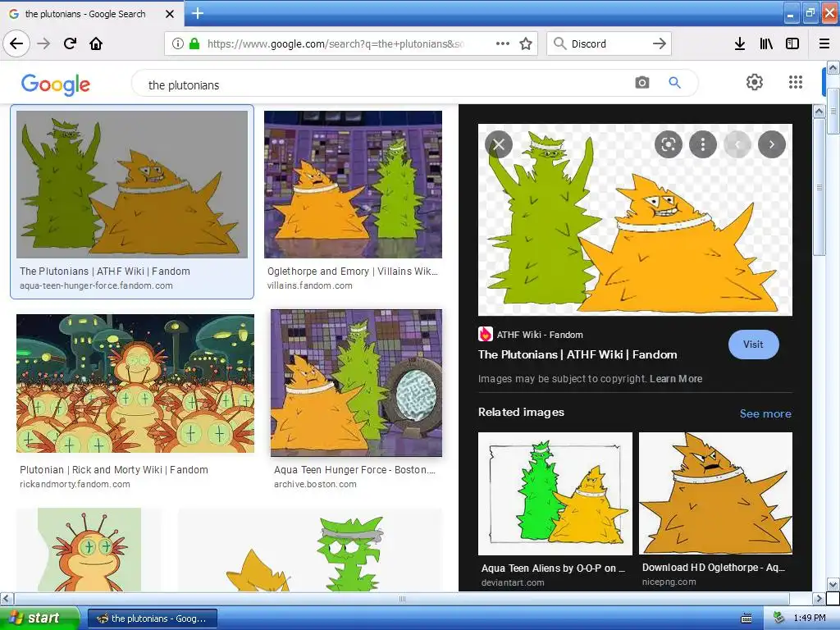Open the Library bookmarks icon

tap(766, 43)
